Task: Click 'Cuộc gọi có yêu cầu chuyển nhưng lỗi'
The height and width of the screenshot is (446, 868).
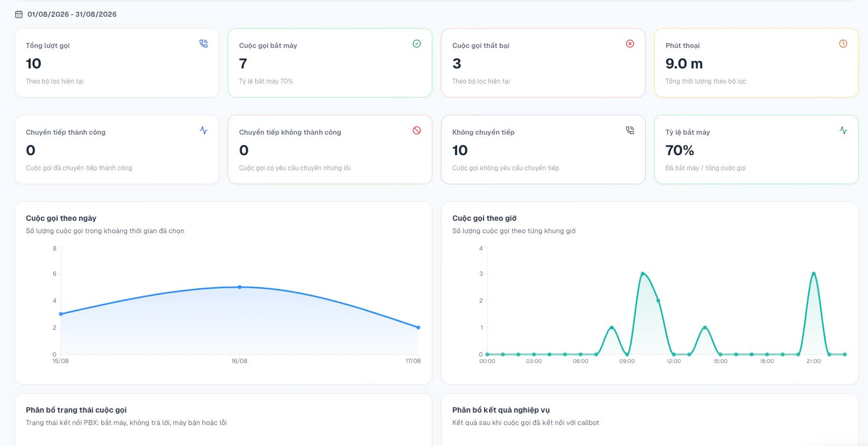Action: click(x=295, y=168)
